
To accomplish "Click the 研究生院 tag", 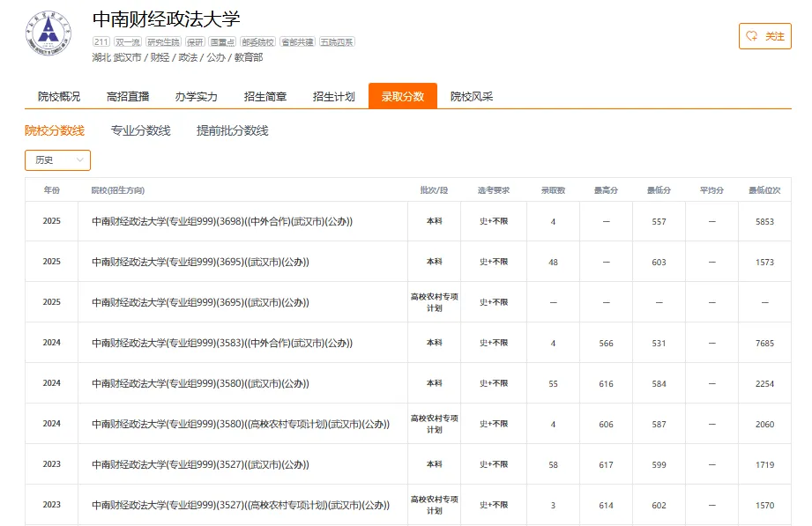I will (x=163, y=42).
